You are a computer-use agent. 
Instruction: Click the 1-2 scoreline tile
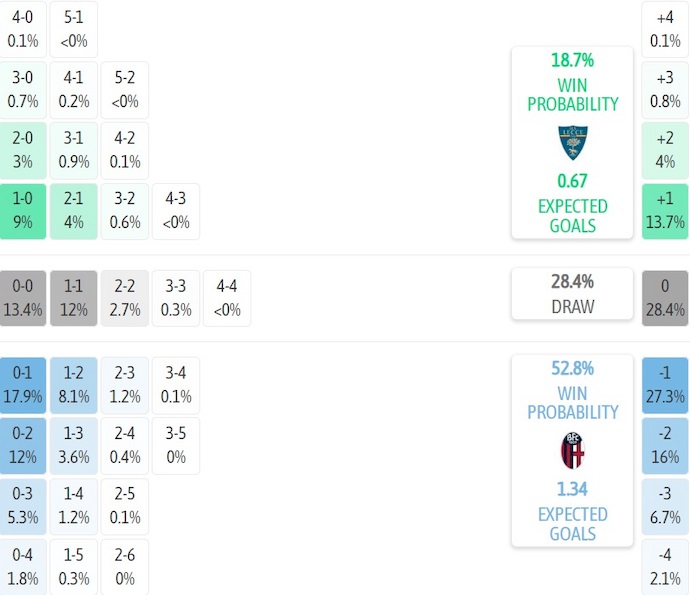[x=74, y=385]
